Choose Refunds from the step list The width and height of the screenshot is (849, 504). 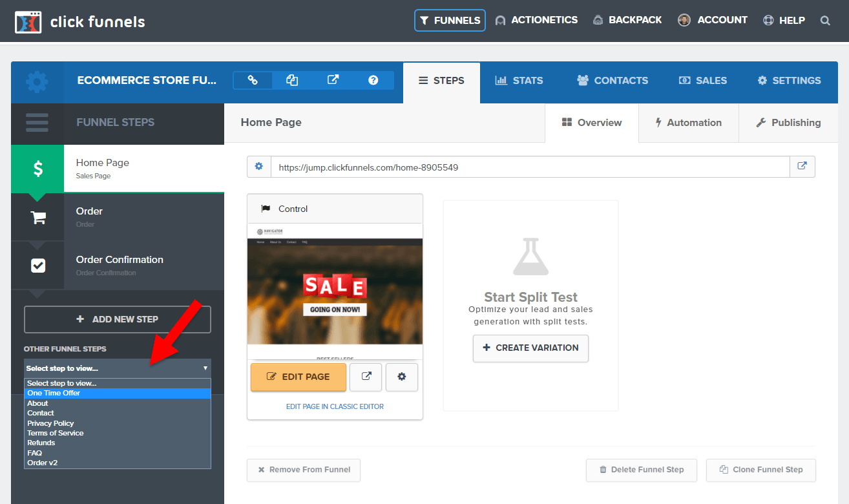[118, 443]
